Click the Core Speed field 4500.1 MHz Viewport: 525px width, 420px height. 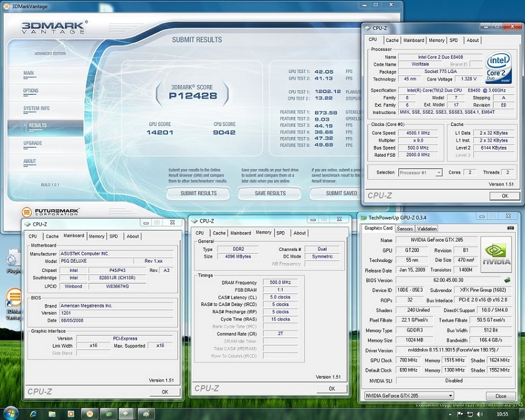coord(417,133)
